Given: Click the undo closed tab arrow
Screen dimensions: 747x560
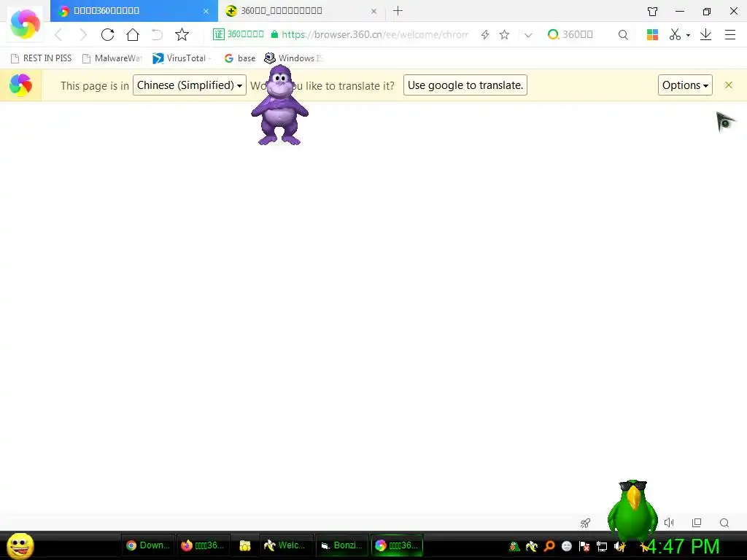Looking at the screenshot, I should click(158, 35).
